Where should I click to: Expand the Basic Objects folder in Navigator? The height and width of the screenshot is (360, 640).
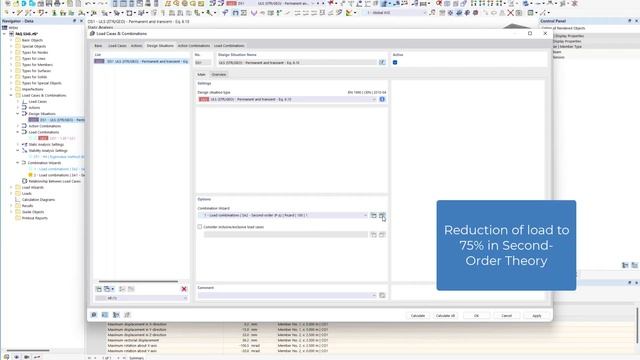point(11,40)
